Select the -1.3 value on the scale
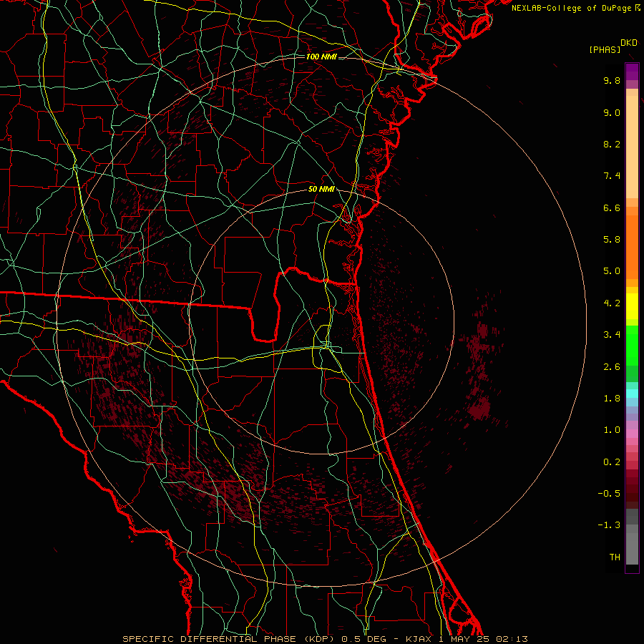644x644 pixels. point(609,525)
